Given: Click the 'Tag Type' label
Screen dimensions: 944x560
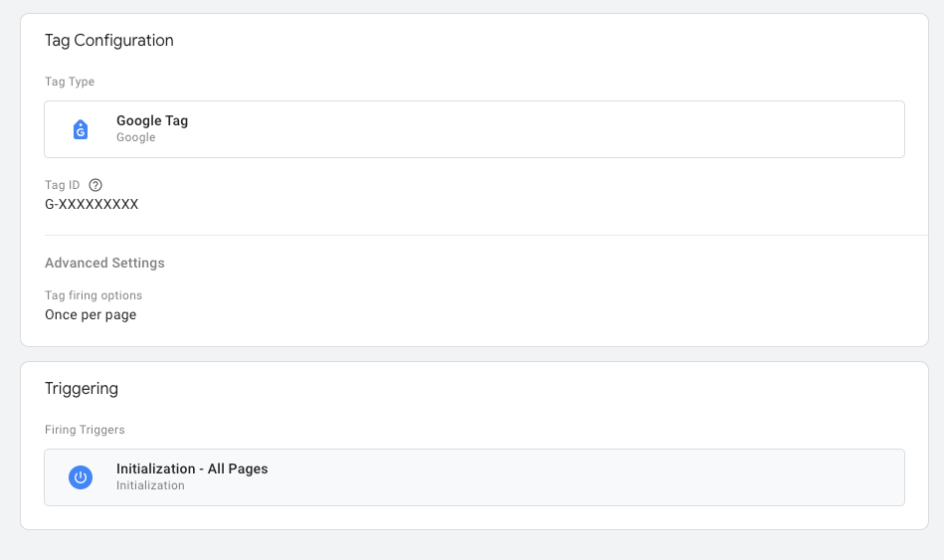Looking at the screenshot, I should (70, 82).
